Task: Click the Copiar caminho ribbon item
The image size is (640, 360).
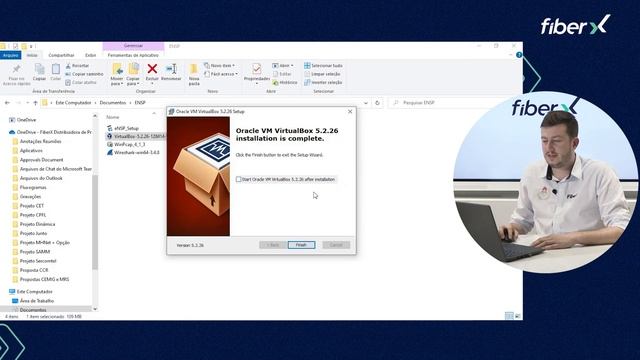Action: click(84, 74)
